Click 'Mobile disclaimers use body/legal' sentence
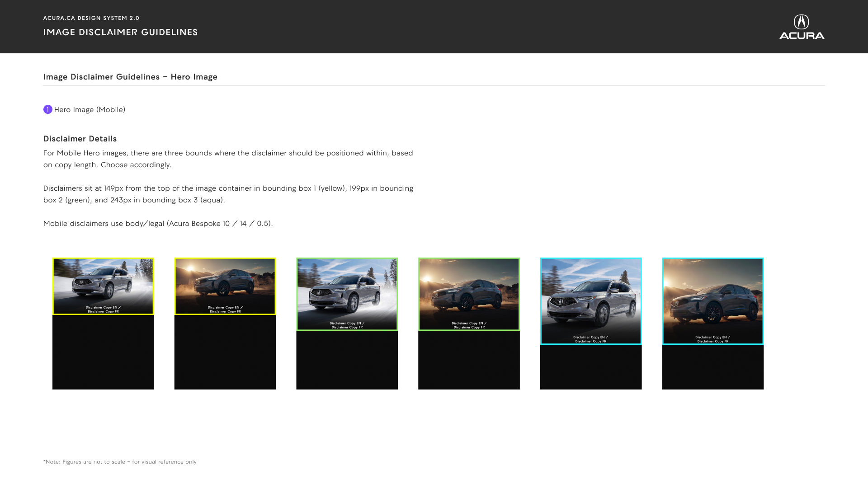868x488 pixels. point(158,223)
